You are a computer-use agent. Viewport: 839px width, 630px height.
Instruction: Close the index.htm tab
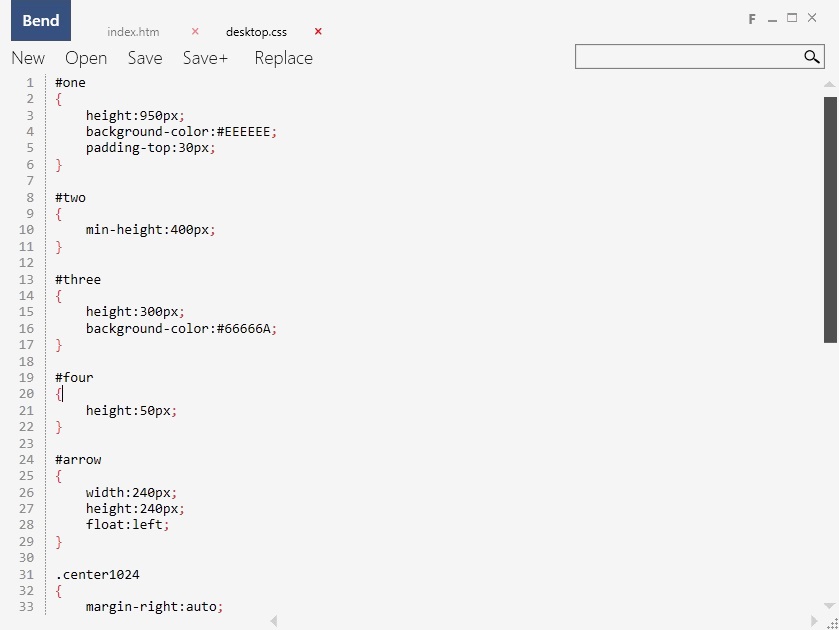pyautogui.click(x=195, y=32)
